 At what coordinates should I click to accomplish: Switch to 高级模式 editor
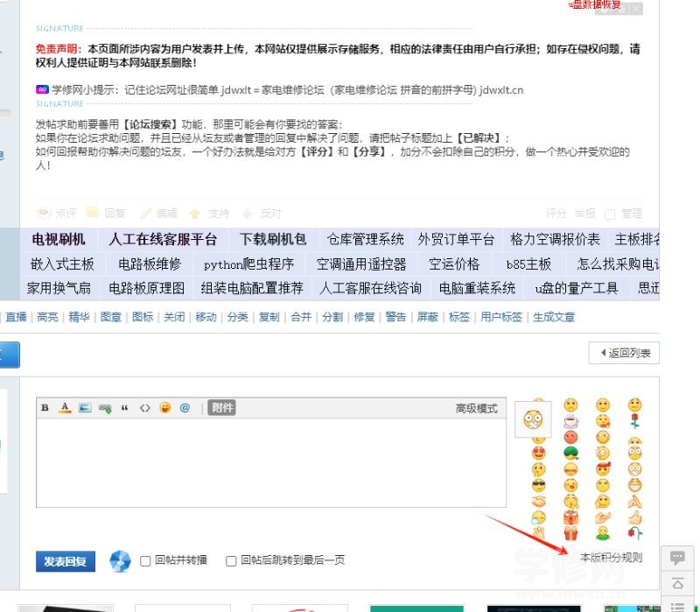pyautogui.click(x=476, y=409)
